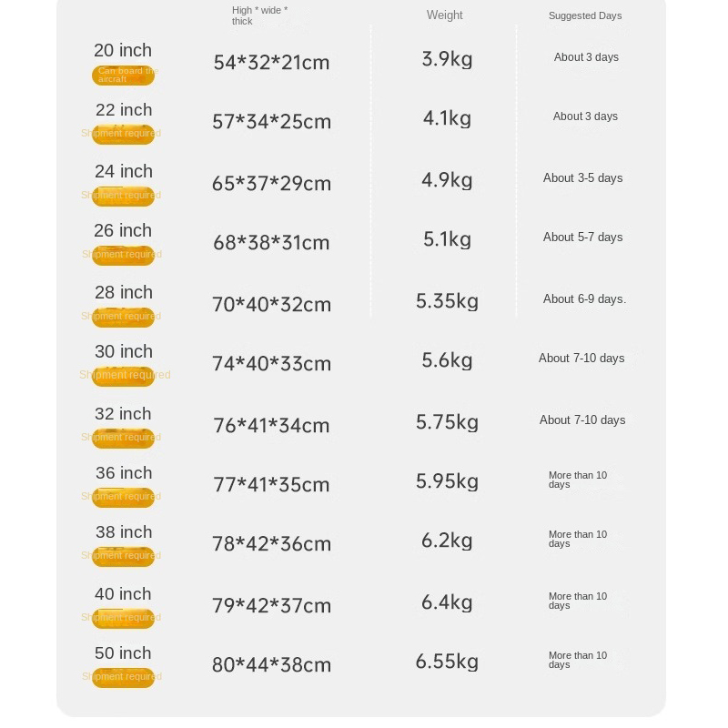Screen dimensions: 728x728
Task: Select the yellow badge under 26 inch
Action: tap(123, 256)
